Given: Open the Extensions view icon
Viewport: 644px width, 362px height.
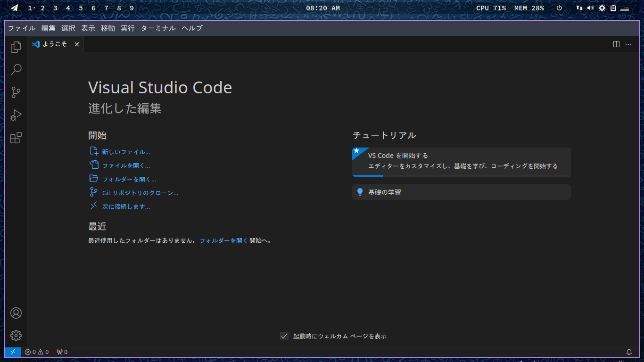Looking at the screenshot, I should click(x=16, y=138).
